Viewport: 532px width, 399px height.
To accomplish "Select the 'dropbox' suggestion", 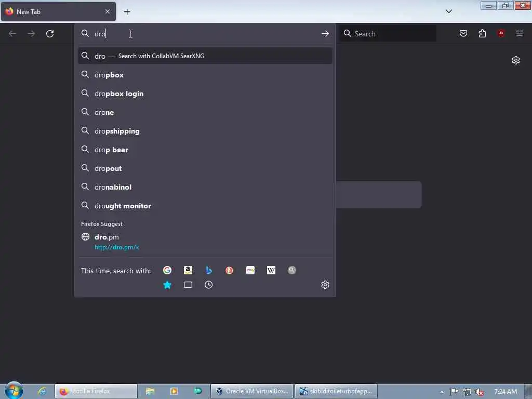I will point(205,75).
